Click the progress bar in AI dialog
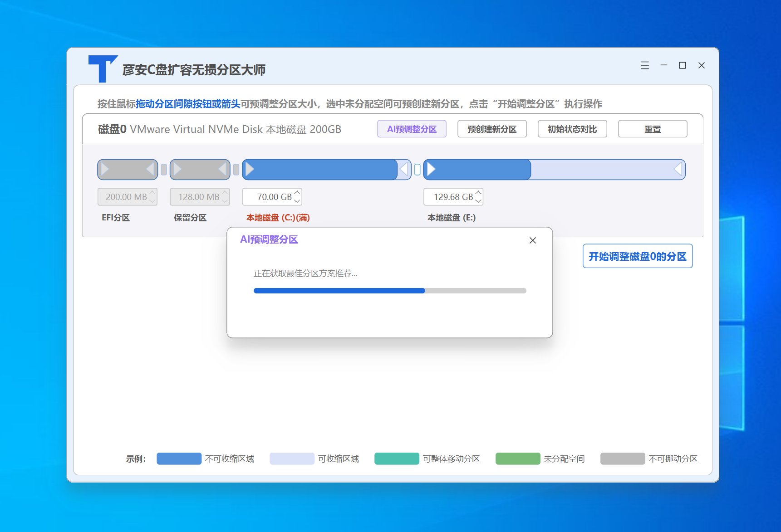The height and width of the screenshot is (532, 781). [390, 291]
